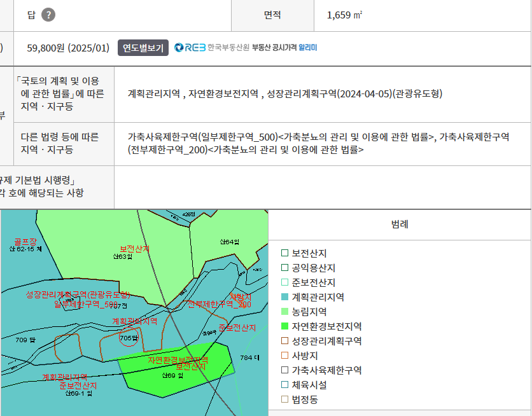Open the REB 한국부동산원 공시가격 알리미 link
The width and height of the screenshot is (532, 416).
click(246, 48)
